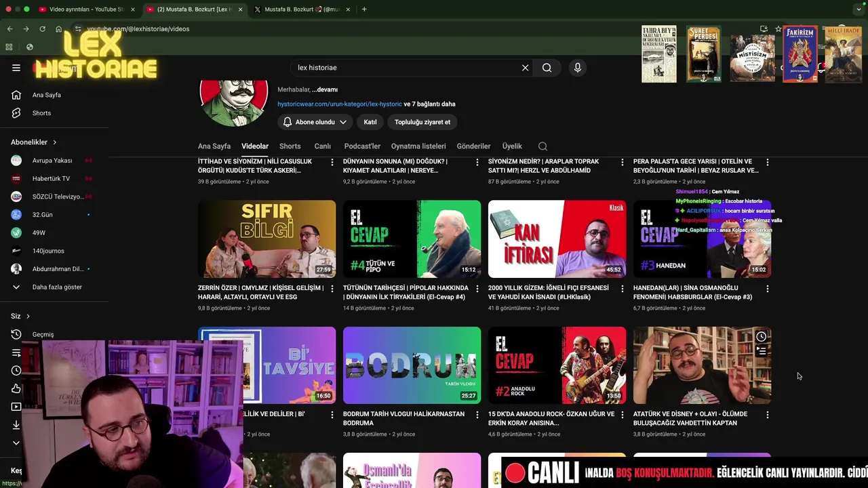Open Bodrum Tarih Vlogu thumbnail
This screenshot has width=868, height=488.
point(412,365)
